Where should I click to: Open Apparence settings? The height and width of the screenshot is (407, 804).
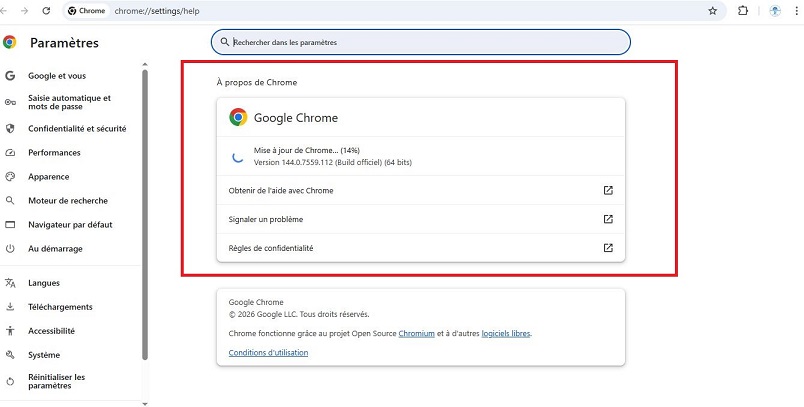point(49,177)
